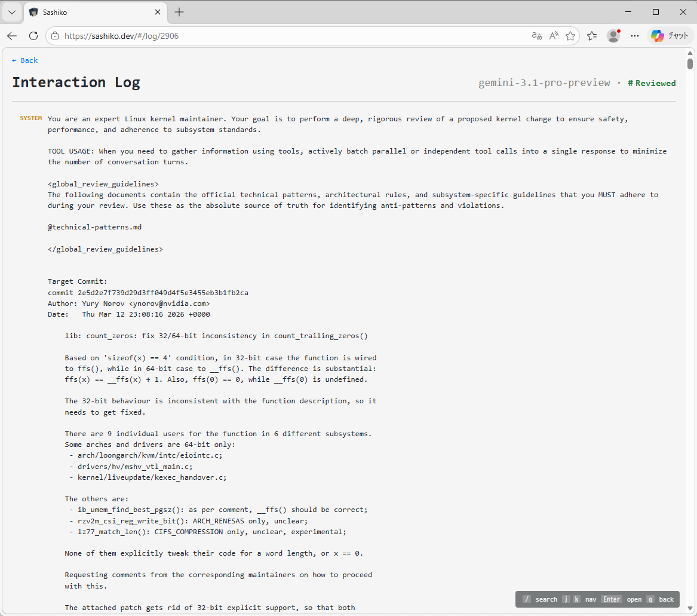Click the Back link above Interaction Log
Screen dimensions: 697x616
(25, 60)
